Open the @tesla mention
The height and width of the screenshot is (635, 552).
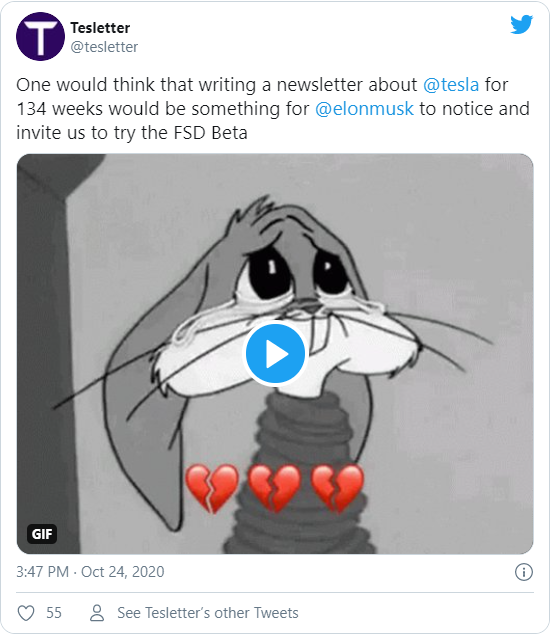pos(451,85)
